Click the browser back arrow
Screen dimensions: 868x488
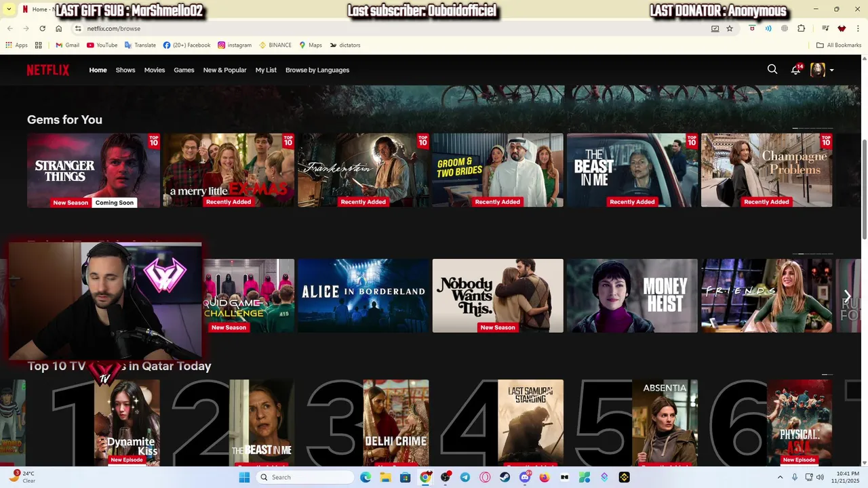(9, 28)
